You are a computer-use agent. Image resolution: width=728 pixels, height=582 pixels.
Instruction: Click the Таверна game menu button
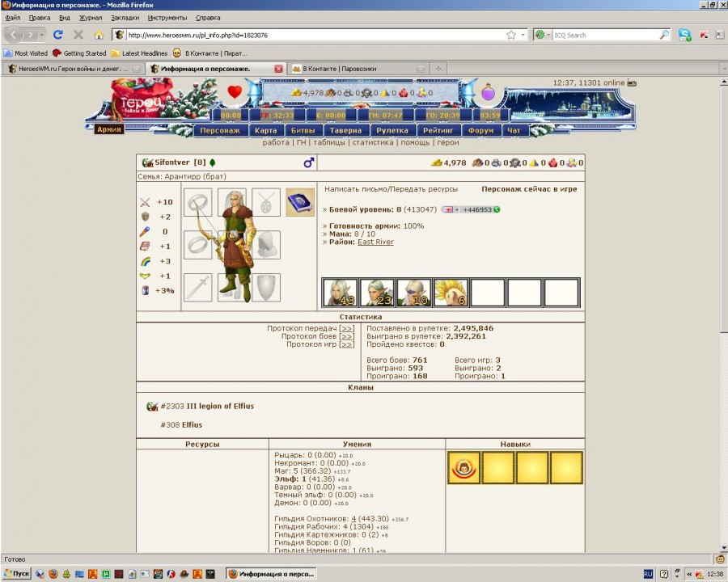click(x=346, y=130)
